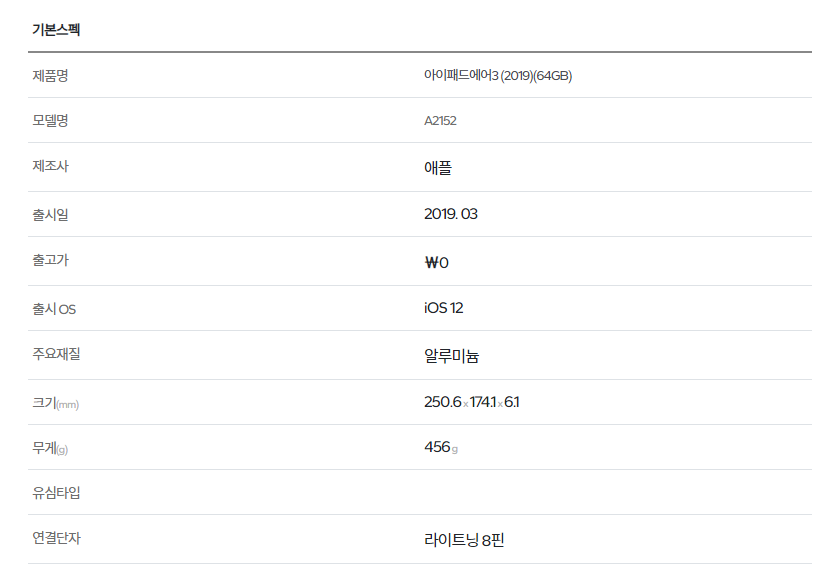Click the 제조사 label

point(50,166)
